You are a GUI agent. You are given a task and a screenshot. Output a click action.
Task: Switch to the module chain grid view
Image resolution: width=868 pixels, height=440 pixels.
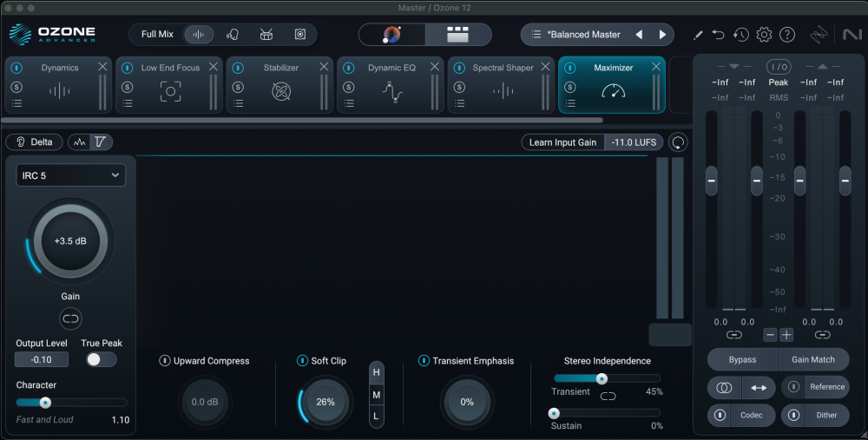tap(457, 35)
